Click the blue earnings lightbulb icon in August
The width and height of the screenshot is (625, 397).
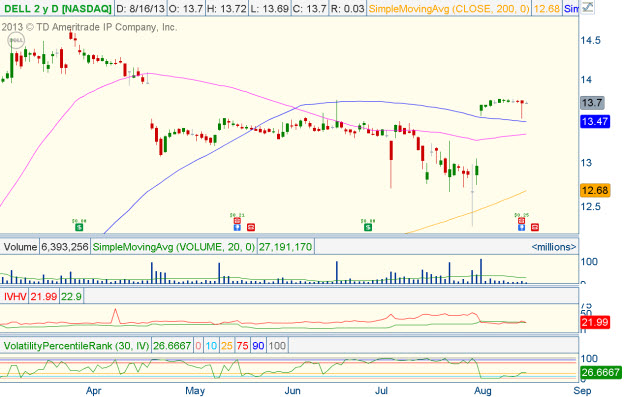(521, 227)
